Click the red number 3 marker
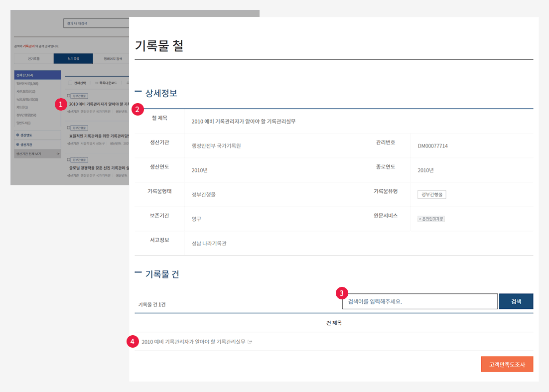Image resolution: width=549 pixels, height=392 pixels. 342,292
